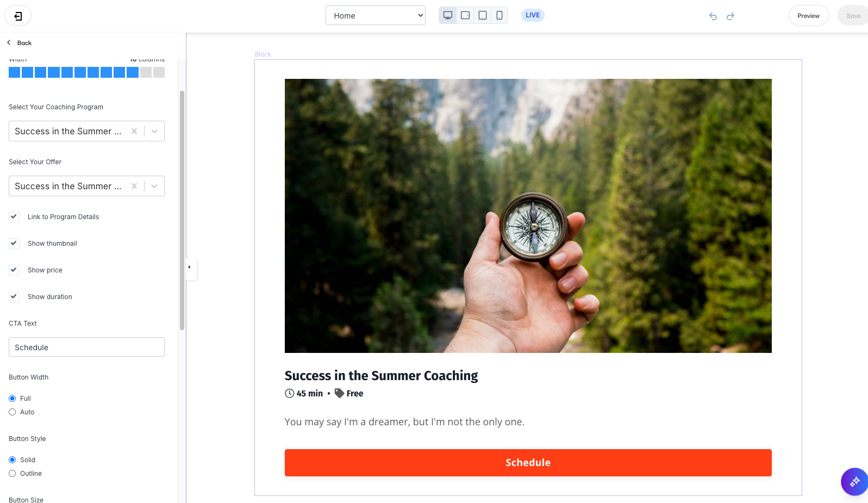
Task: Uncheck Link to Program Details
Action: 14,216
